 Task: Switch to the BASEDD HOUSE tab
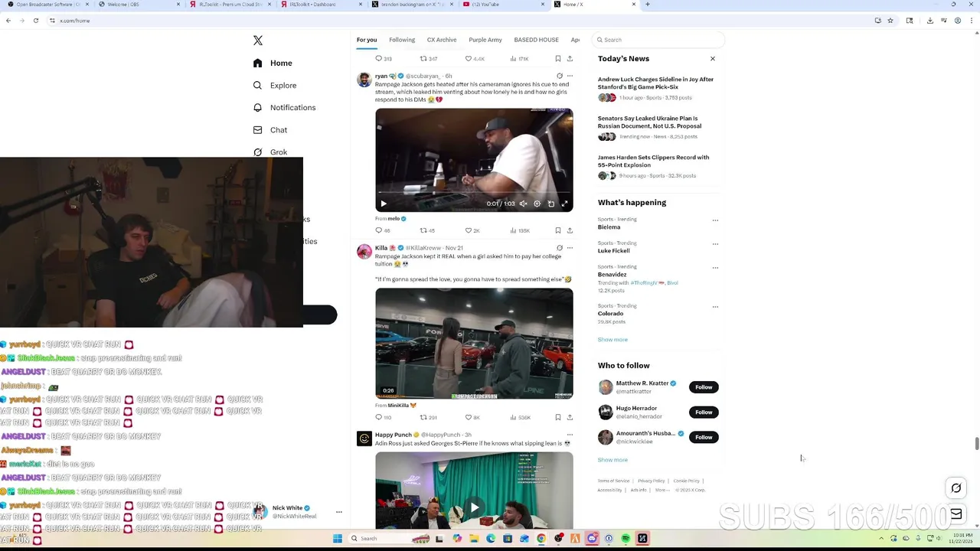tap(536, 40)
